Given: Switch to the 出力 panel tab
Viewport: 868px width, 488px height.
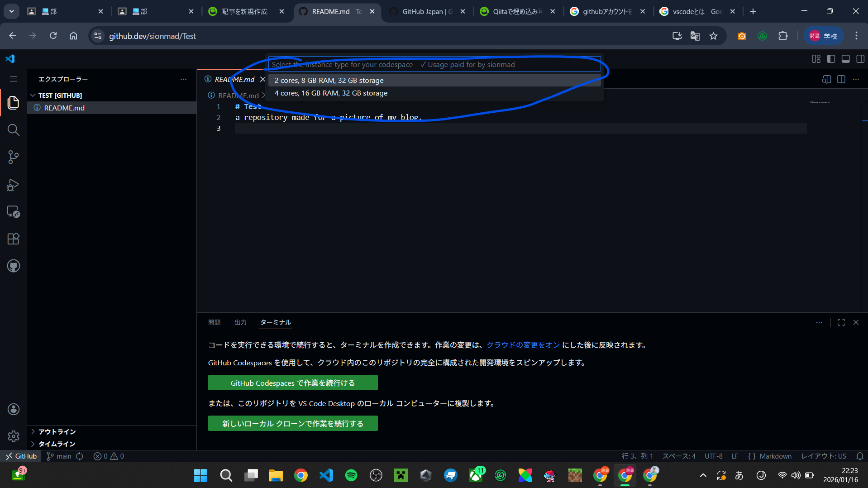Looking at the screenshot, I should pyautogui.click(x=240, y=322).
